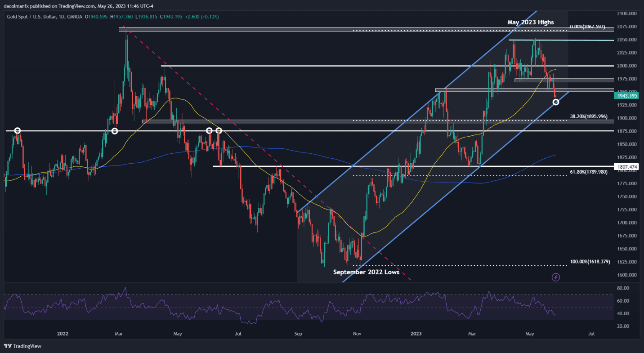Select the circle marker on the lower channel line
The width and height of the screenshot is (644, 353).
[x=556, y=102]
